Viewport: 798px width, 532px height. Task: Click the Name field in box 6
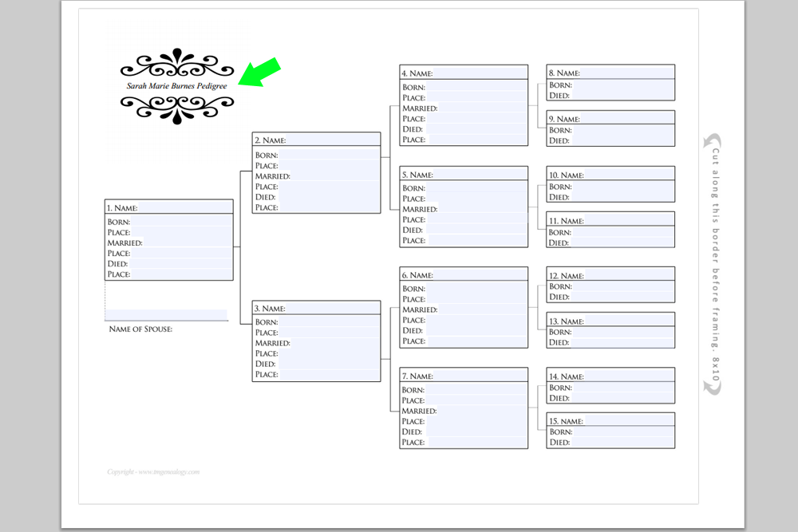click(x=480, y=274)
